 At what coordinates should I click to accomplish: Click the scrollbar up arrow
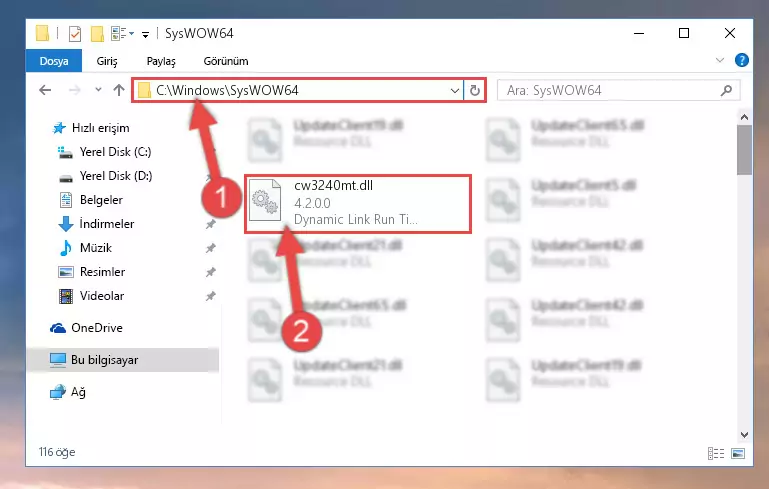tap(744, 117)
